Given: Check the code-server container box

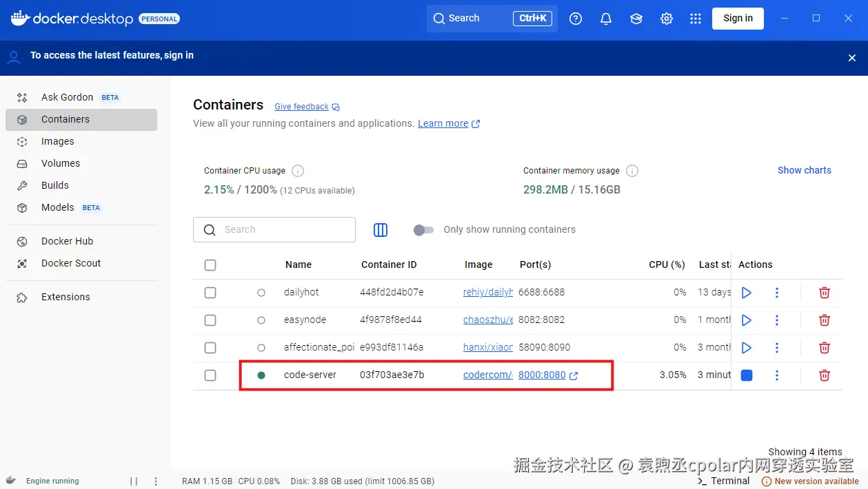Looking at the screenshot, I should tap(210, 375).
